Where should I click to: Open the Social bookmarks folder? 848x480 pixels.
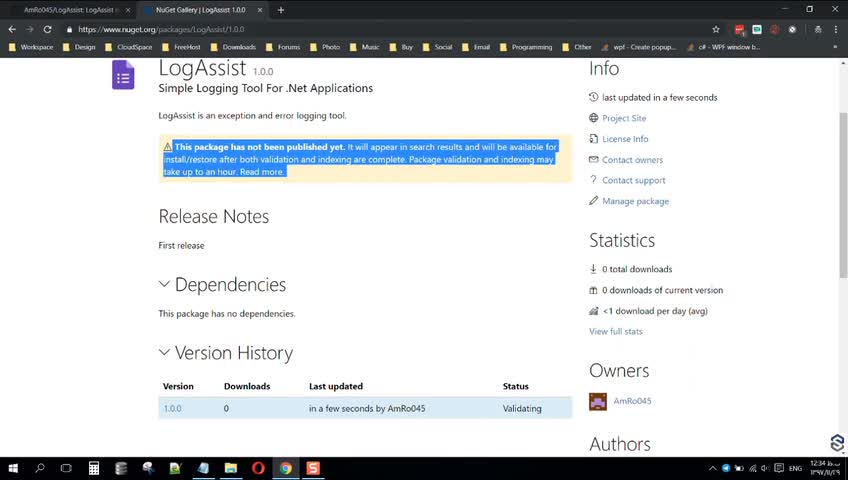pos(437,47)
